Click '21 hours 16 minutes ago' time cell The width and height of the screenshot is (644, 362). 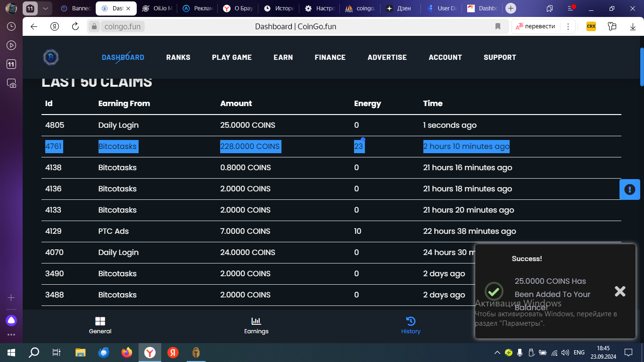[x=468, y=167]
